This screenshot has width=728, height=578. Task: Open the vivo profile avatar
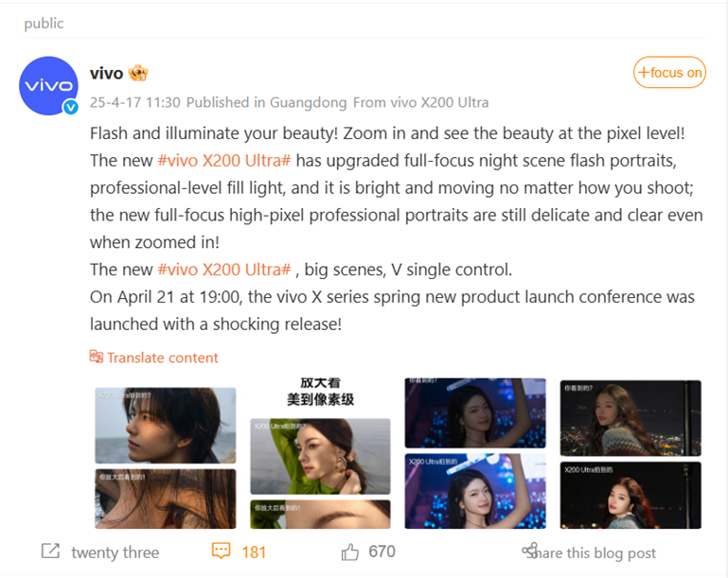(48, 86)
